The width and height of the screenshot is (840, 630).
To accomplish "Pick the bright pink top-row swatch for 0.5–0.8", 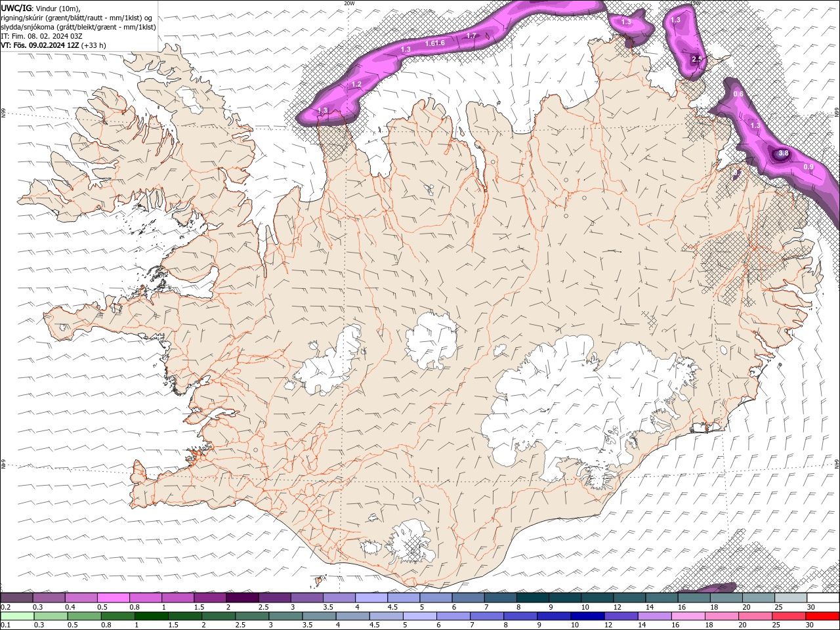I will tap(114, 597).
